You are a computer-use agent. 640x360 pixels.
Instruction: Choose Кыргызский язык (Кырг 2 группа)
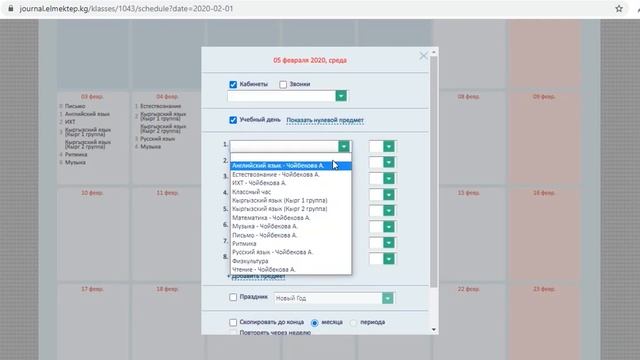click(x=291, y=209)
